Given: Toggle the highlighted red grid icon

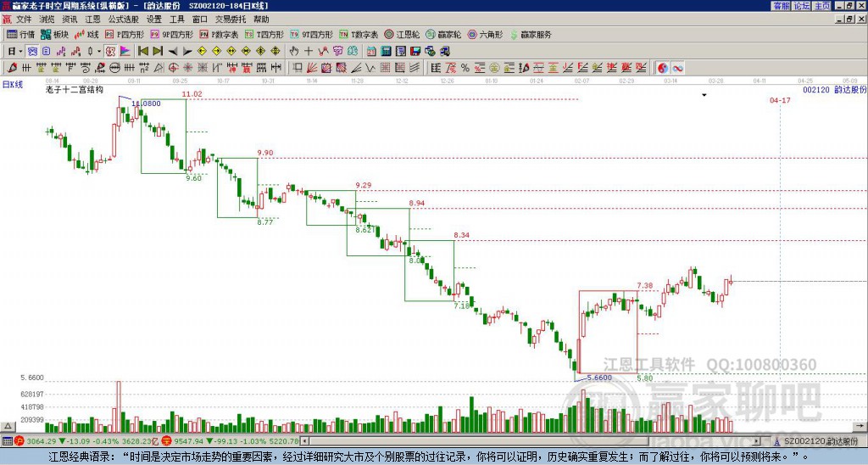Looking at the screenshot, I should [x=110, y=52].
